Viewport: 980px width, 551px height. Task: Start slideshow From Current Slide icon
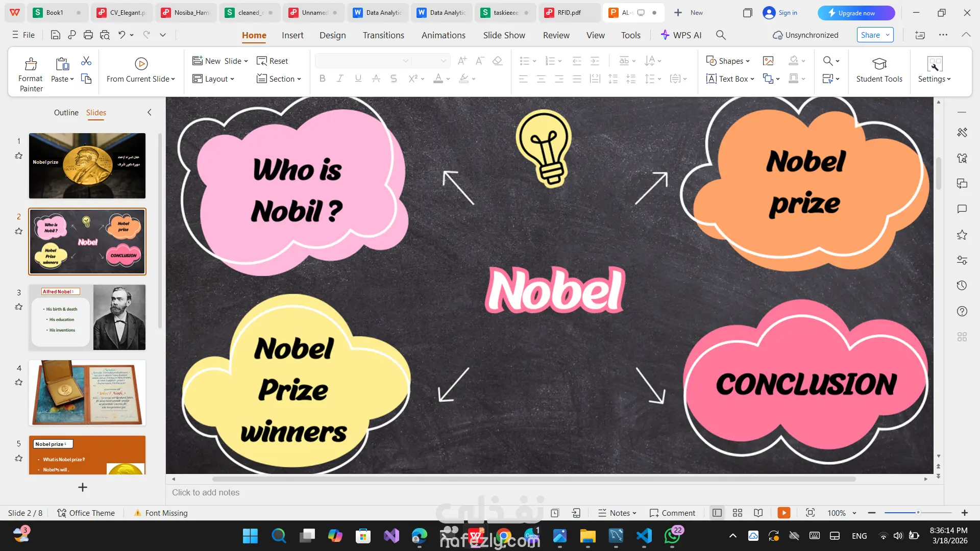(141, 64)
